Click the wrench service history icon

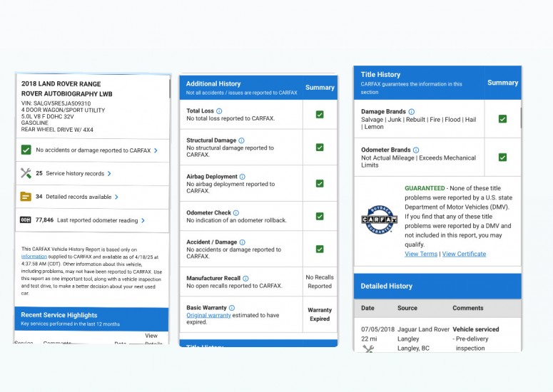26,173
